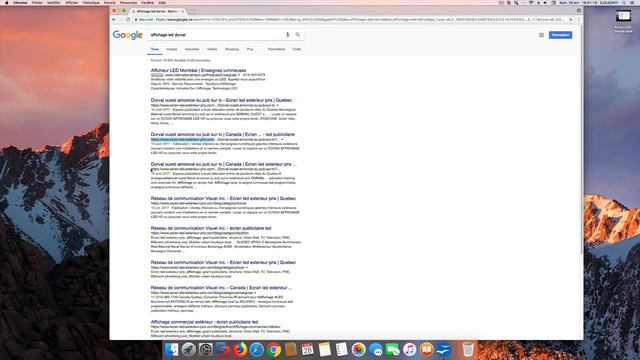
Task: Open first Réseau de communication Visuel result
Action: coord(223,198)
